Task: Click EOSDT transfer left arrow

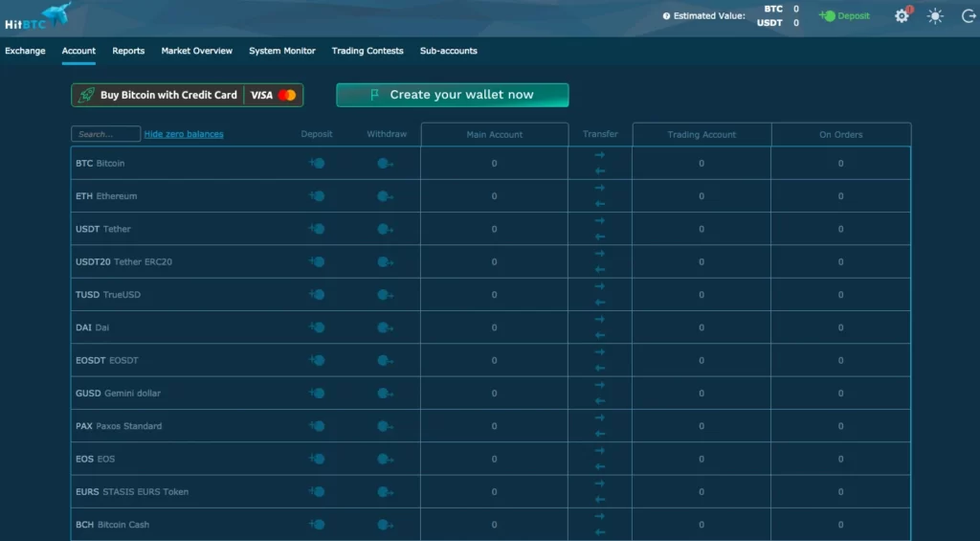Action: coord(600,368)
